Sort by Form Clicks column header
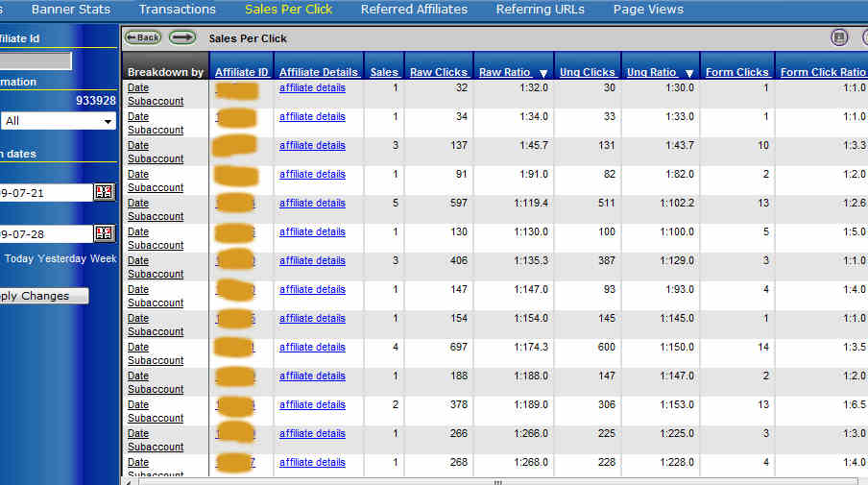The width and height of the screenshot is (868, 485). [737, 72]
